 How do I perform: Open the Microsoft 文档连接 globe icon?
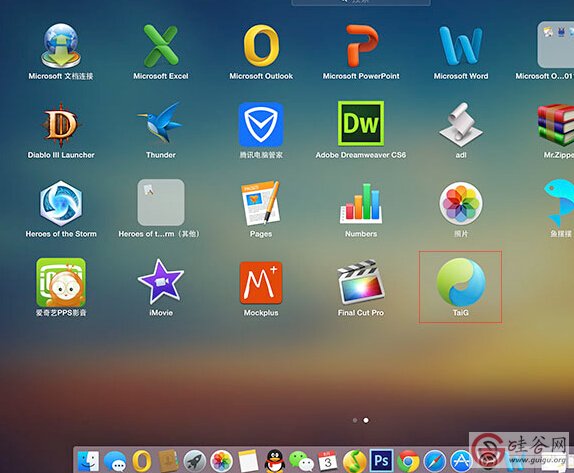coord(61,46)
